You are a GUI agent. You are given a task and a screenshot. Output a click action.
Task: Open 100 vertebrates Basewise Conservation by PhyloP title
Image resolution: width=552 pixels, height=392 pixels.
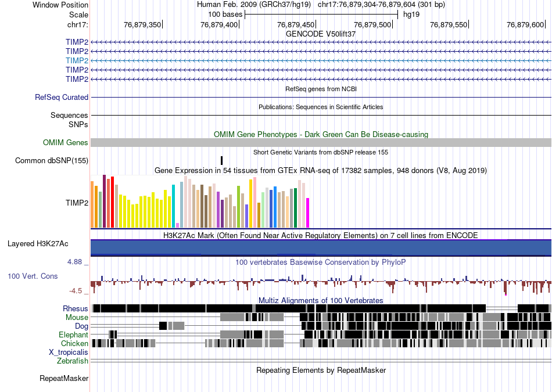(321, 262)
